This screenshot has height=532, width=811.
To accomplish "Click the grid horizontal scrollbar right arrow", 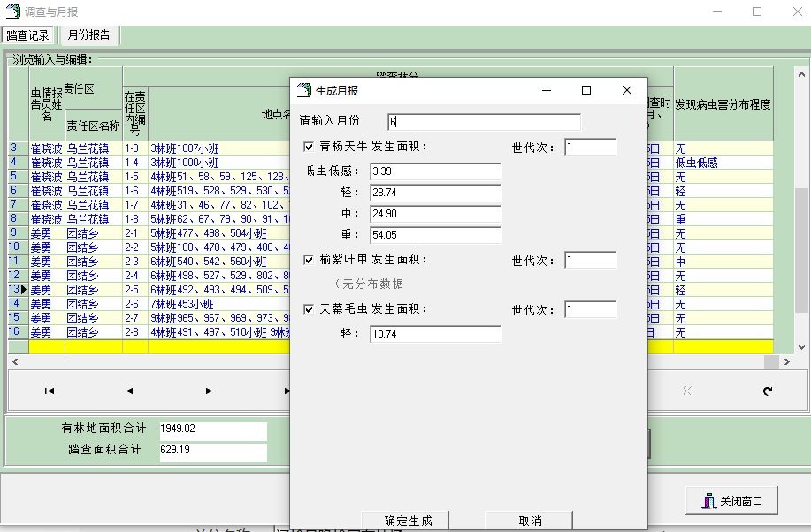I will tap(787, 361).
